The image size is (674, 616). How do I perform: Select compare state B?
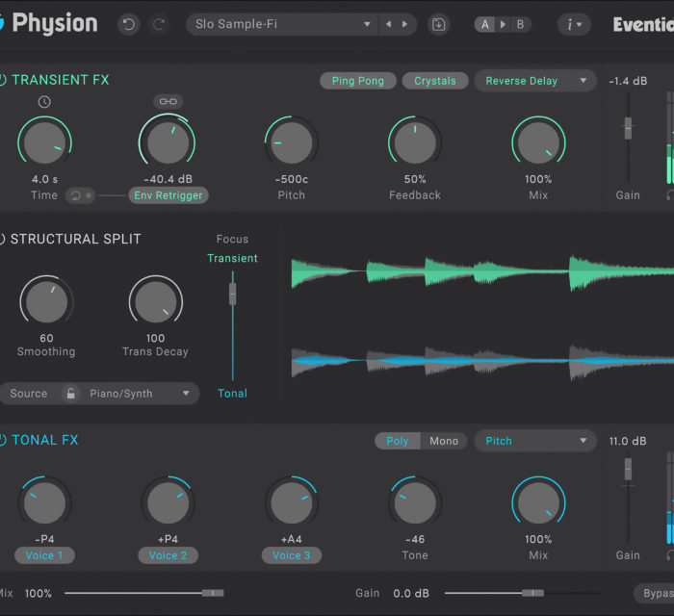pyautogui.click(x=520, y=24)
